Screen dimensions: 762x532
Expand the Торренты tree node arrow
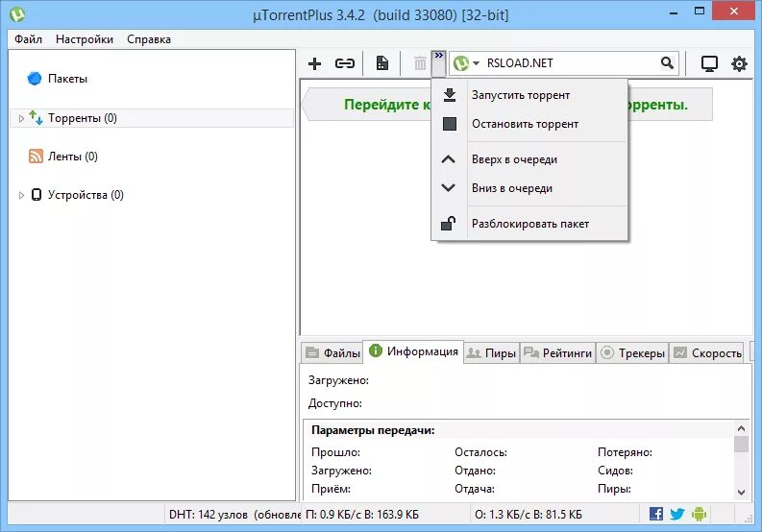21,118
